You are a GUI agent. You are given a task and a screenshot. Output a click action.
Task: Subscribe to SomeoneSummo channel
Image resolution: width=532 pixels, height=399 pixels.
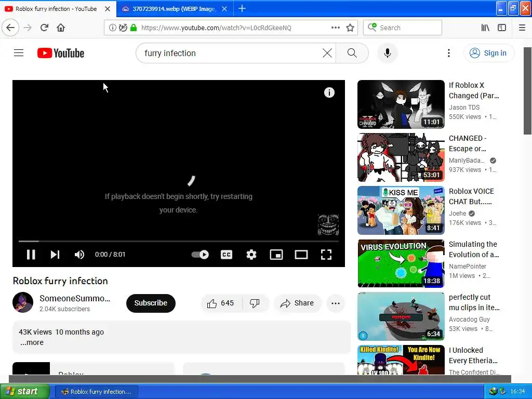click(x=151, y=303)
